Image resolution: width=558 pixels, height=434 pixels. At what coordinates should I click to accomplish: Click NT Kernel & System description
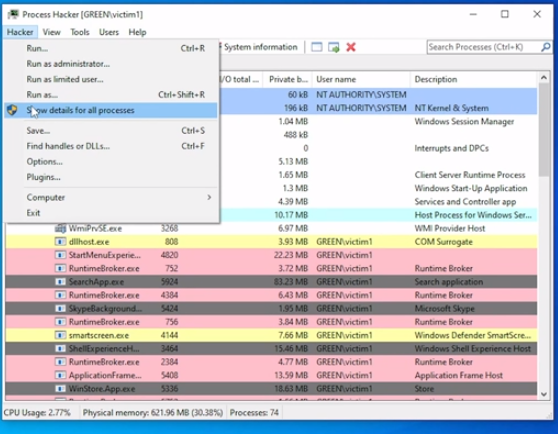(x=452, y=108)
